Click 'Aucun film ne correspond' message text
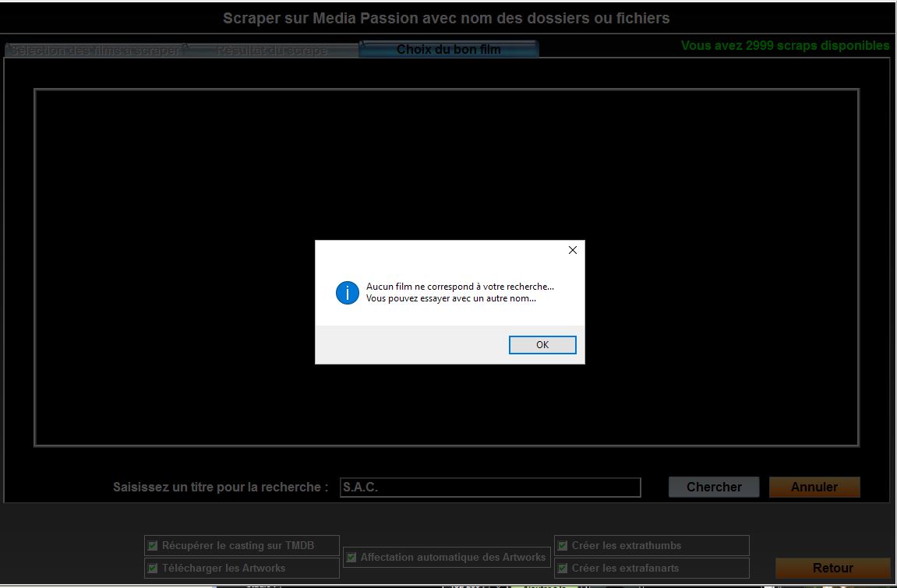The height and width of the screenshot is (588, 897). 460,287
